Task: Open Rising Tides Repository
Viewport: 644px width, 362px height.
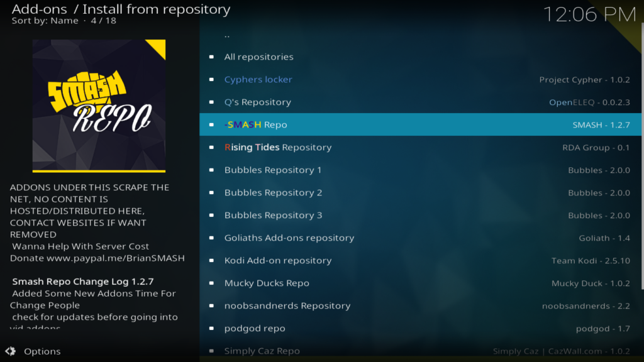Action: click(x=420, y=147)
